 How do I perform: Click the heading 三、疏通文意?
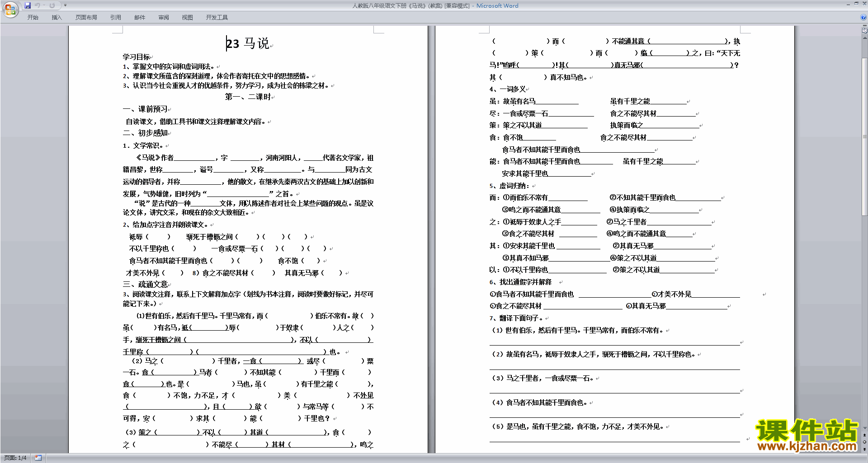(x=145, y=284)
